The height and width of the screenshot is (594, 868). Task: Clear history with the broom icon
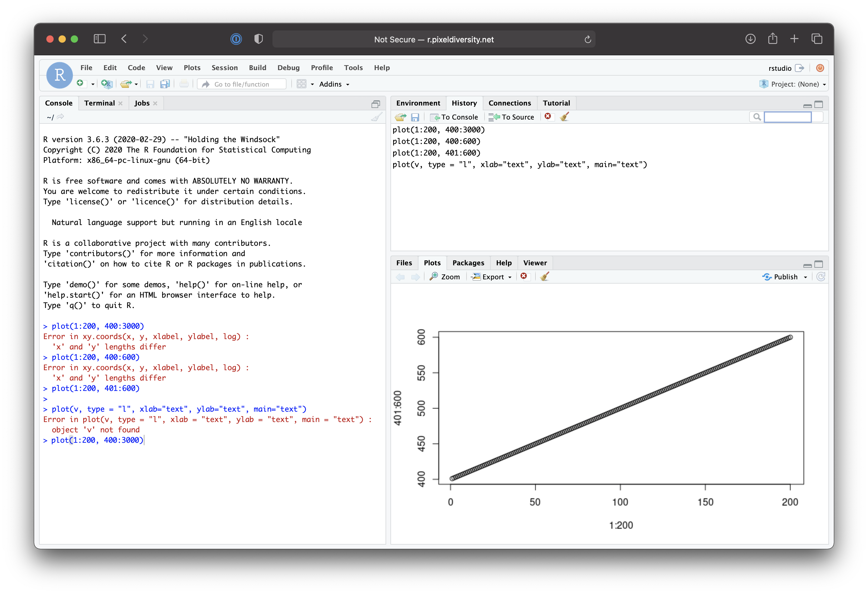(564, 117)
